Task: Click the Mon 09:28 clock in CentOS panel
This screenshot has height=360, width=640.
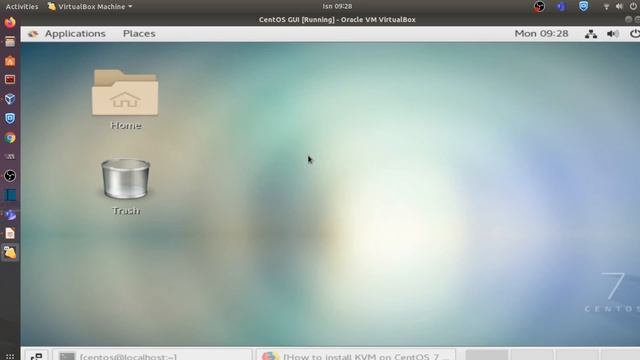Action: (x=541, y=34)
